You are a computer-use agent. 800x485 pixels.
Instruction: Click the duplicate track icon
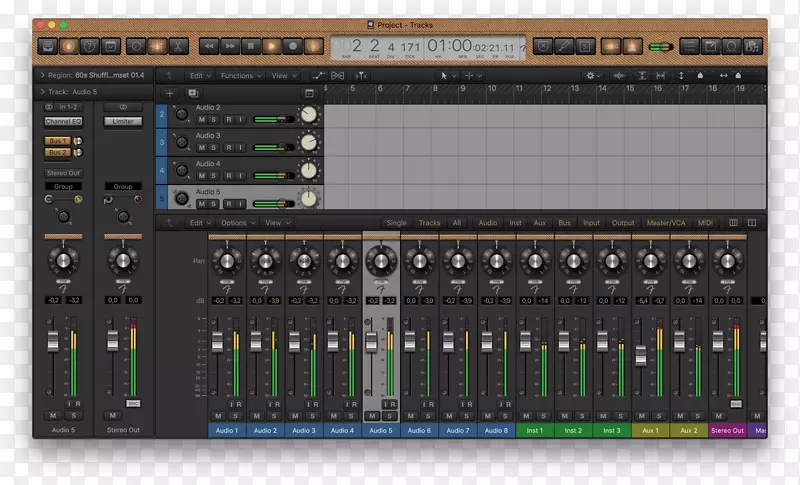[x=193, y=93]
